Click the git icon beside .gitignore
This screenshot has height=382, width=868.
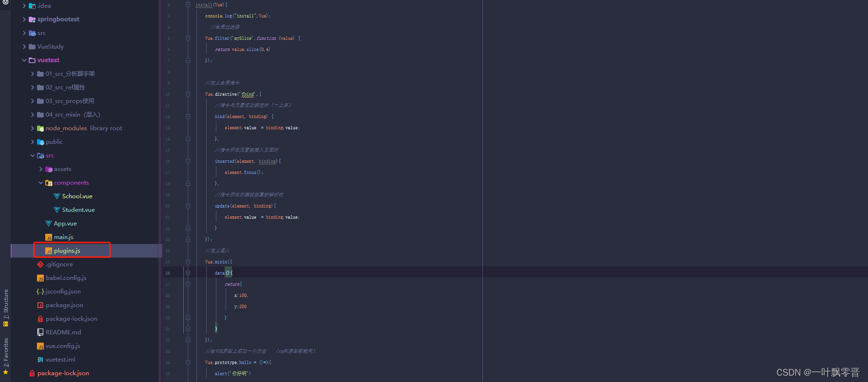coord(40,264)
